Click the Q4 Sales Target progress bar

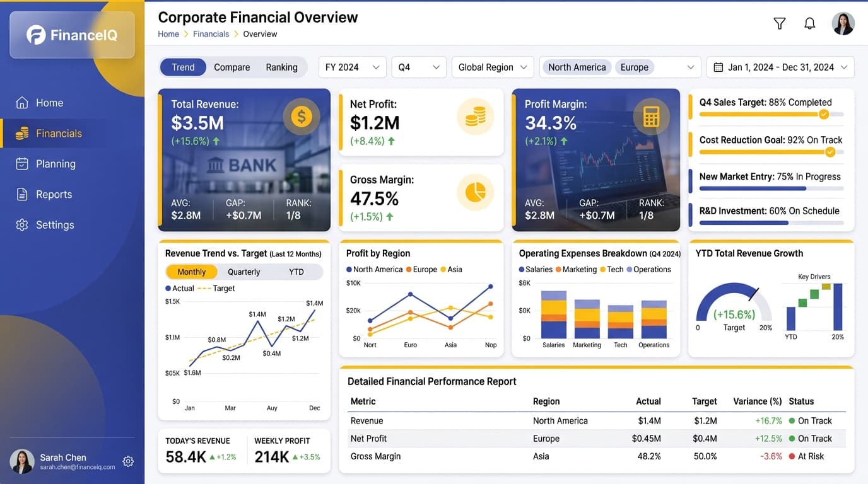771,115
